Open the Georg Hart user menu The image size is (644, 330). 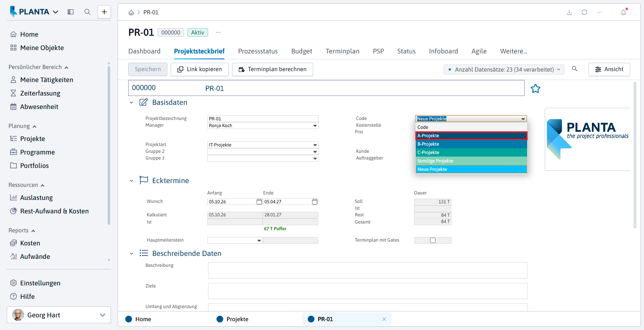point(59,315)
